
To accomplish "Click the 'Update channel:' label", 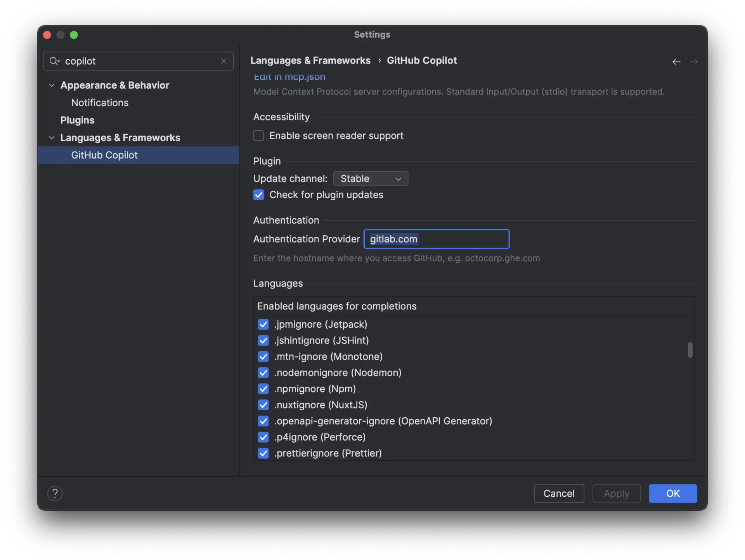I will click(290, 178).
